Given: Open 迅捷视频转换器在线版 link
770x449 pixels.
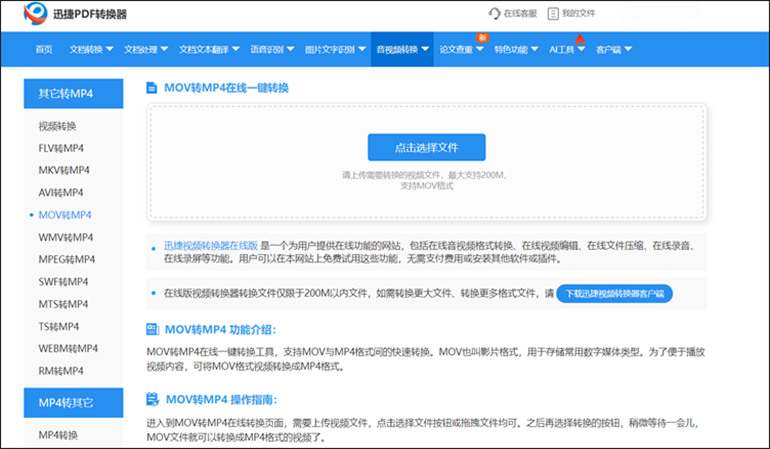Looking at the screenshot, I should pyautogui.click(x=211, y=245).
